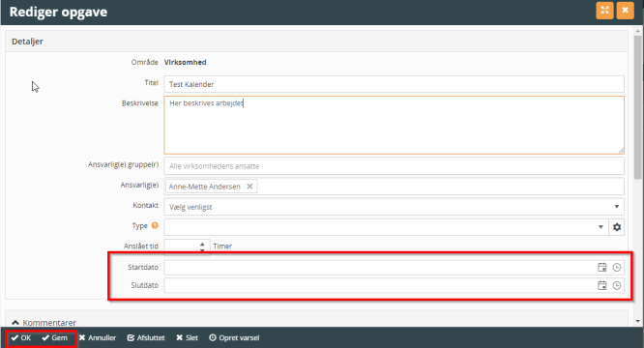Click Opret varsel button

pos(234,337)
